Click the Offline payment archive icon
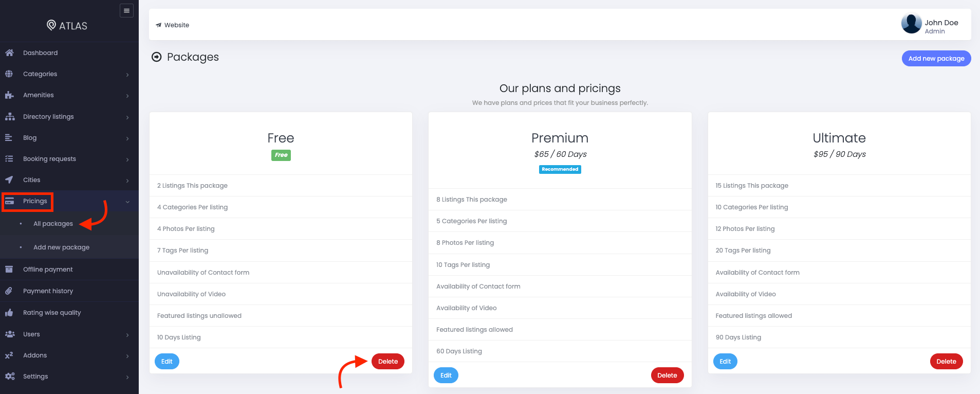 9,269
